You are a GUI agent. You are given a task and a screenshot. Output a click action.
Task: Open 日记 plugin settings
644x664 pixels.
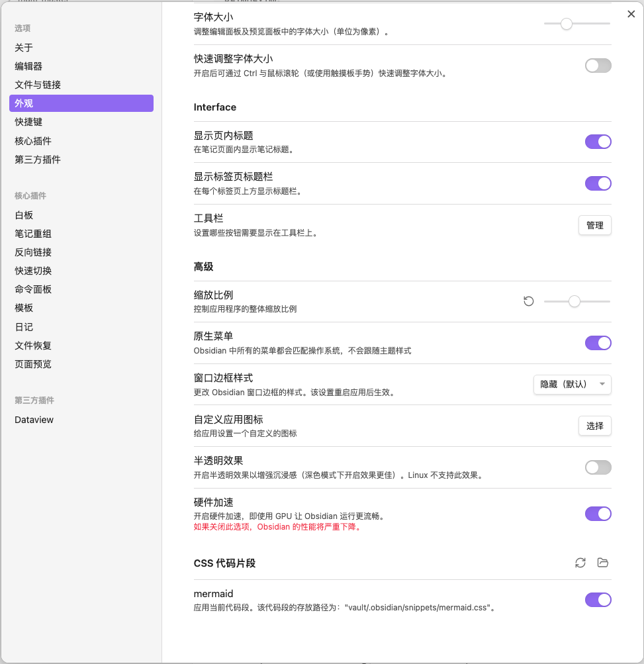click(81, 327)
